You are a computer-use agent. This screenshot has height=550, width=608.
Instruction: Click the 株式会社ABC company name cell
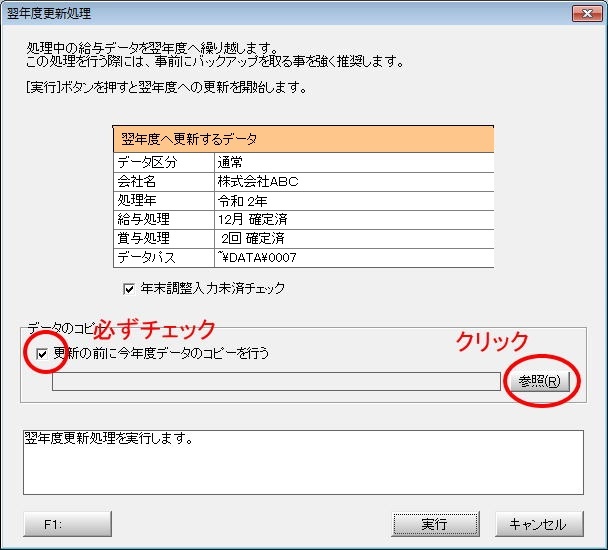coord(354,182)
